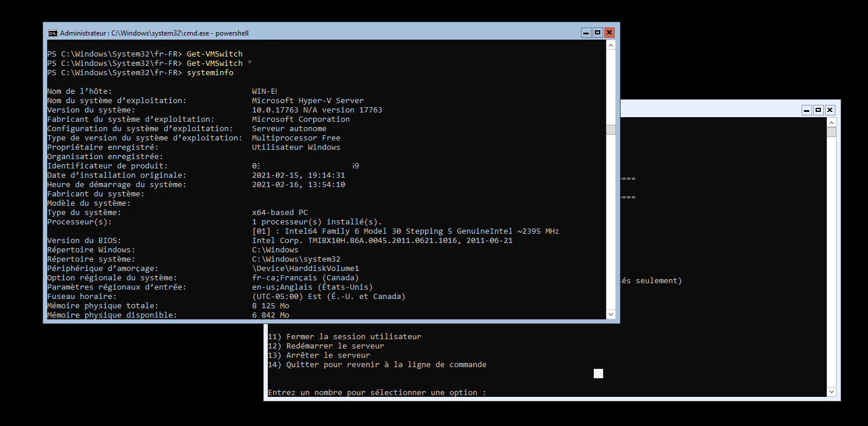Maximize the Administrateur PowerShell window
Screen dimensions: 868x426
[598, 33]
